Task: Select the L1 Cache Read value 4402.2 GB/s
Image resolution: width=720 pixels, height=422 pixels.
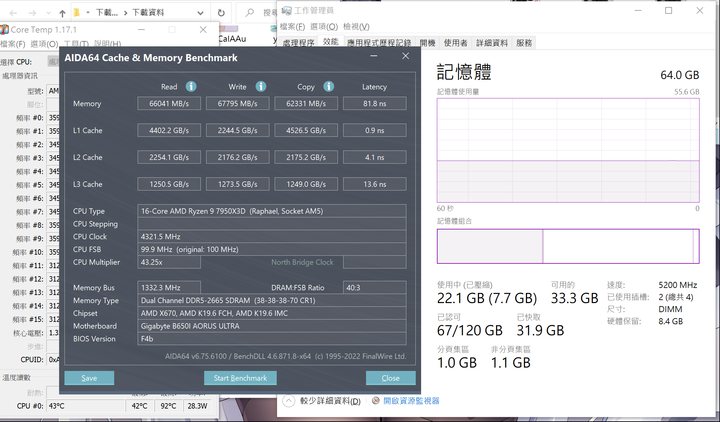Action: [x=169, y=130]
